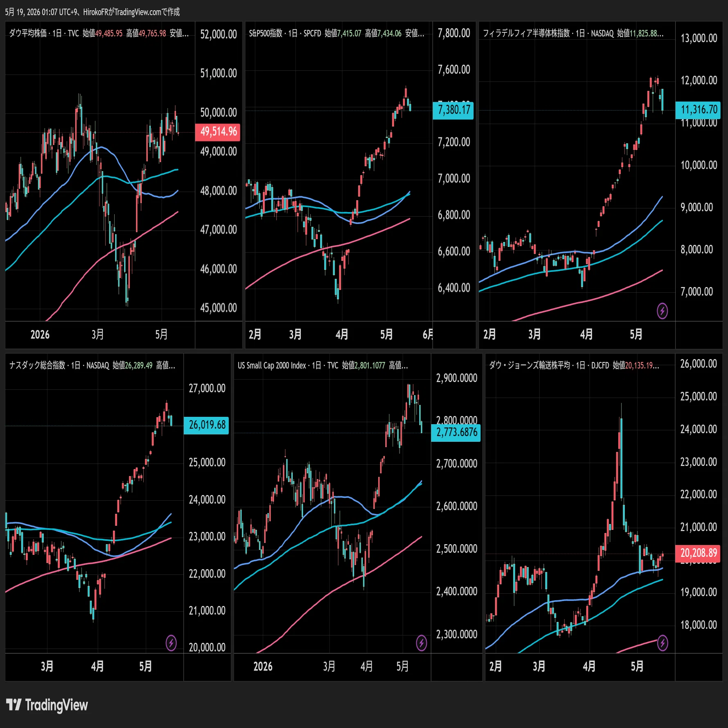
Task: Select the 7,380.17 S&P500 price label
Action: coord(454,110)
